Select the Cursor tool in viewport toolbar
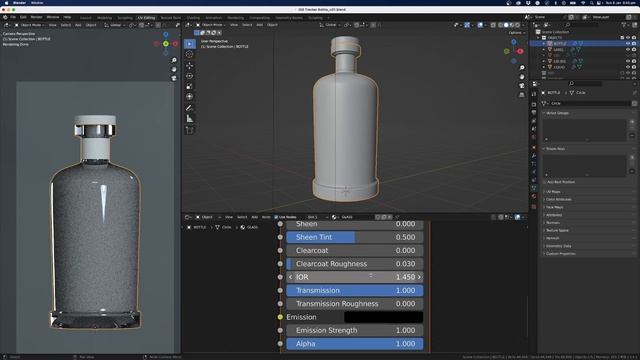The height and width of the screenshot is (360, 640). tap(189, 54)
